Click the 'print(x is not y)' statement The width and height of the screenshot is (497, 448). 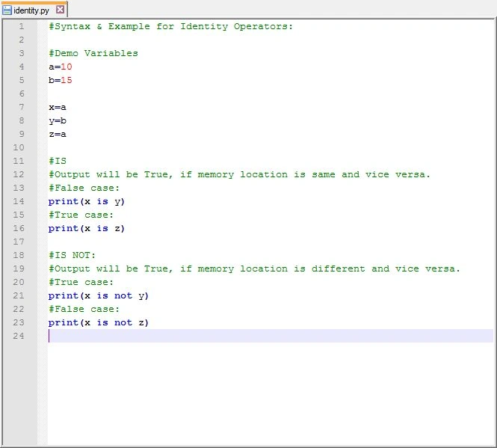click(98, 295)
